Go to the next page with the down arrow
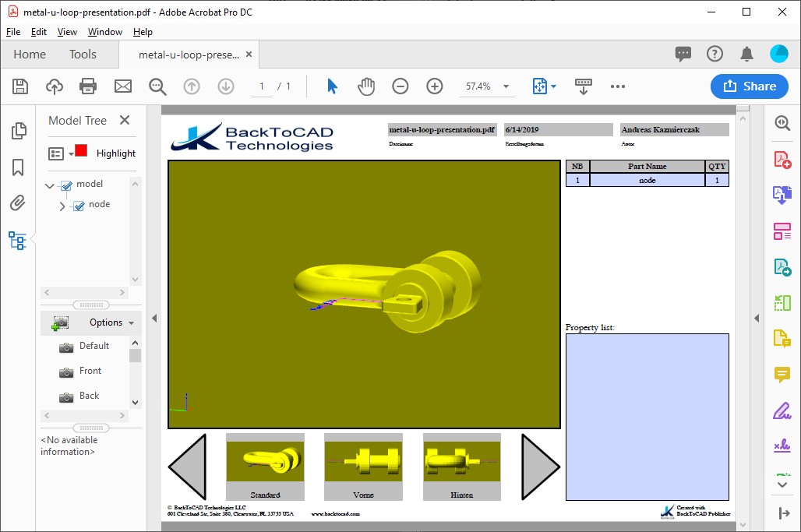801x532 pixels. tap(226, 86)
